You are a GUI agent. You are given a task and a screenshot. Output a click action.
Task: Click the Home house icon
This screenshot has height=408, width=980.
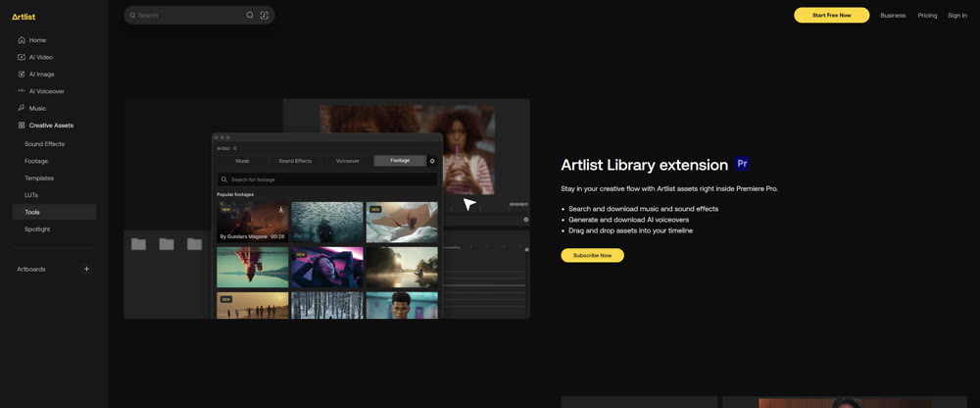[x=22, y=40]
